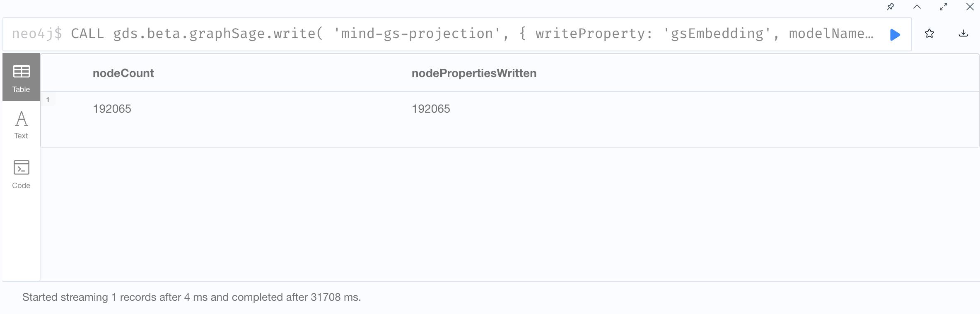Screen dimensions: 980x314
Task: Select the 192065 value under nodePropertiesWritten
Action: pyautogui.click(x=431, y=109)
